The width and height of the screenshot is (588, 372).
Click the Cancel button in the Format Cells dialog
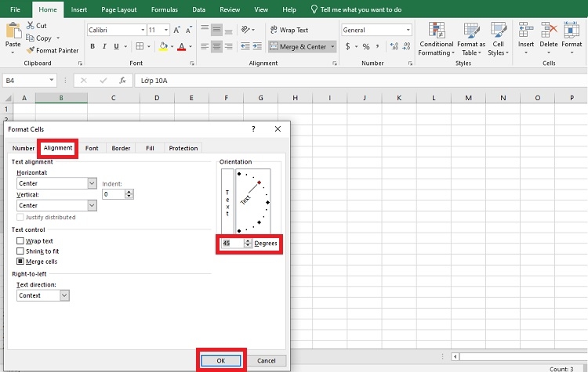tap(267, 360)
